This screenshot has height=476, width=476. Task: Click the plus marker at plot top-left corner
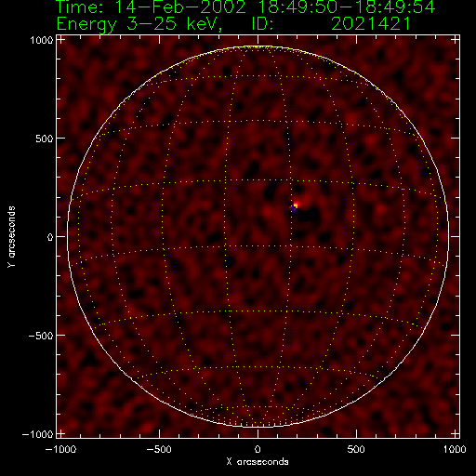click(x=60, y=40)
